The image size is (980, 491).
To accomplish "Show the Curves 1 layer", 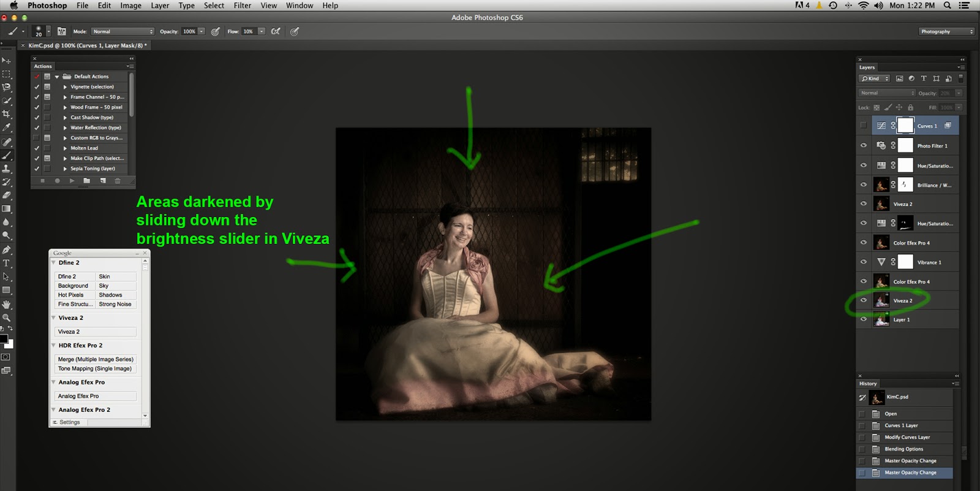I will [x=864, y=126].
